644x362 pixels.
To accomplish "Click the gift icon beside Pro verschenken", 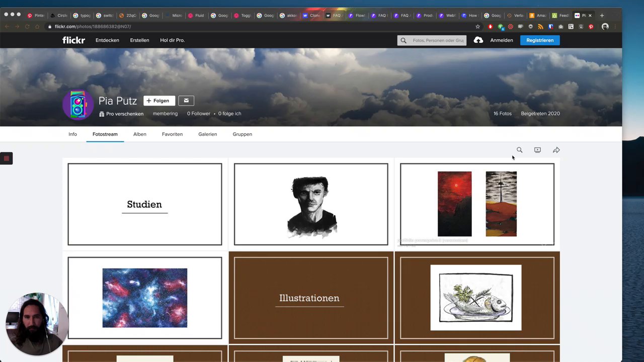I will pyautogui.click(x=102, y=114).
